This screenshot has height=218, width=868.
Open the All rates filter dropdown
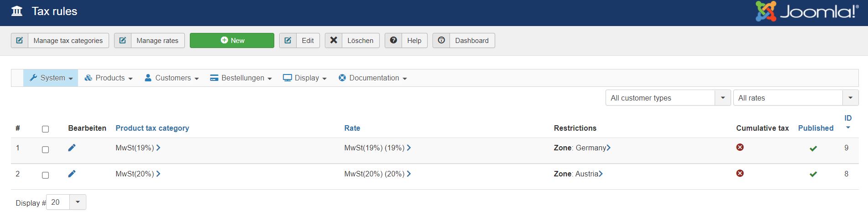[x=795, y=98]
